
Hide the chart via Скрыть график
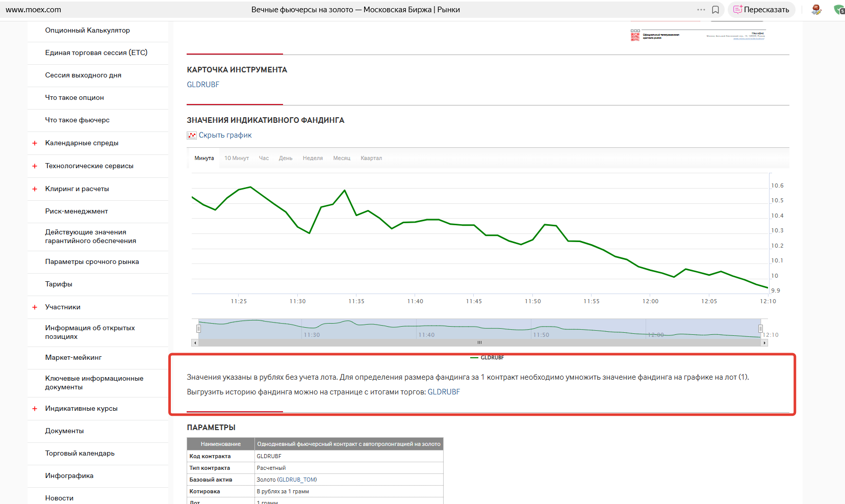[225, 135]
